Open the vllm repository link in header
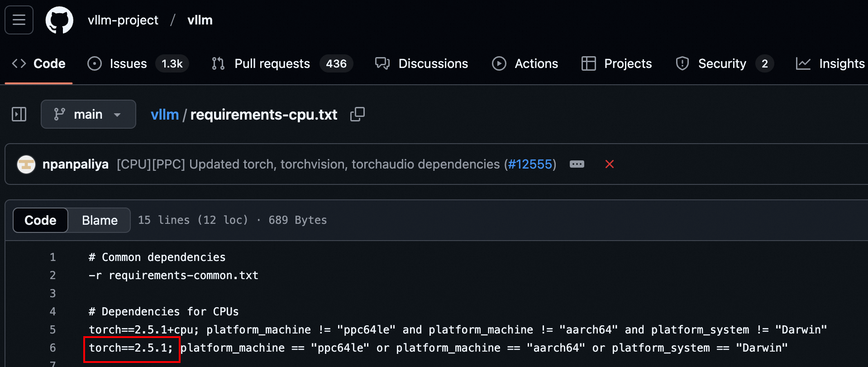 tap(200, 20)
